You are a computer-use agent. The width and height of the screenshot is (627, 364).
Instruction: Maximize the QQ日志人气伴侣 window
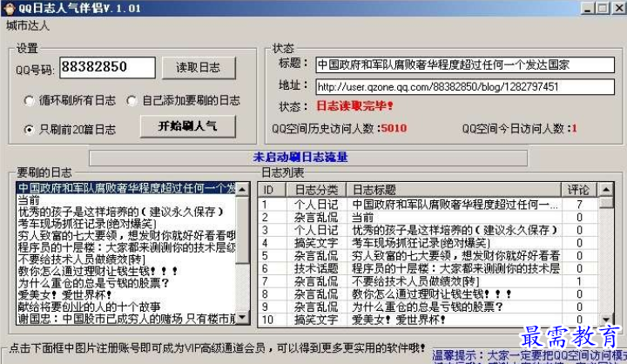603,8
